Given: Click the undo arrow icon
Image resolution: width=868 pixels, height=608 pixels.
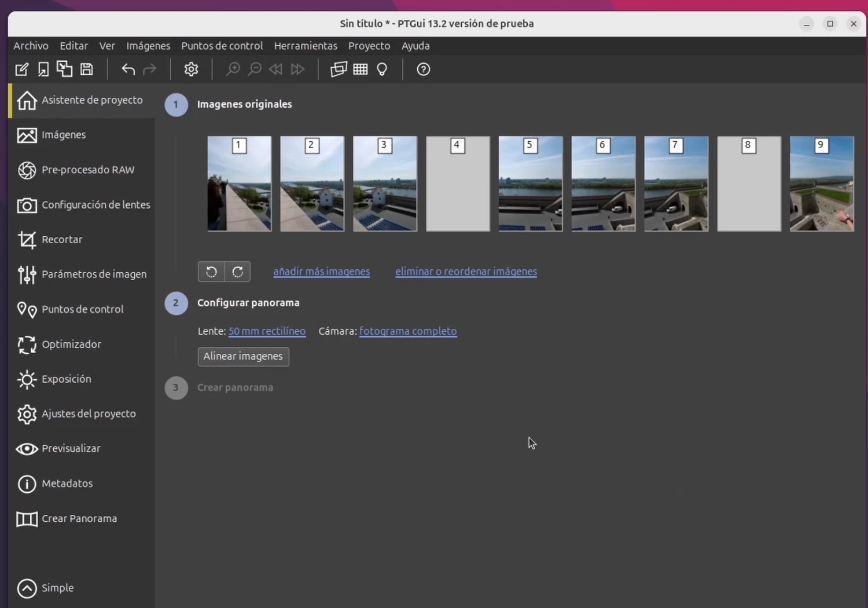Looking at the screenshot, I should click(128, 69).
